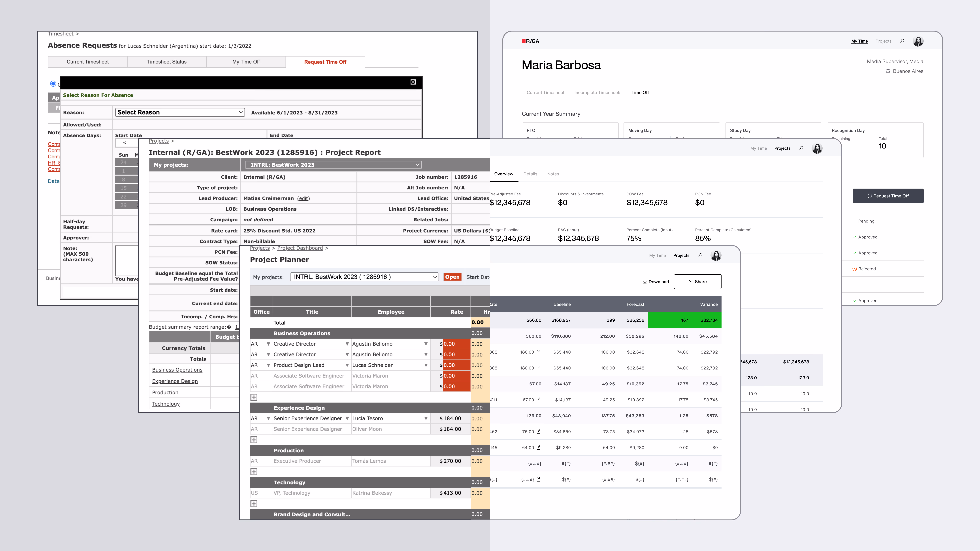Click the Timesheet breadcrumb link

point(60,34)
